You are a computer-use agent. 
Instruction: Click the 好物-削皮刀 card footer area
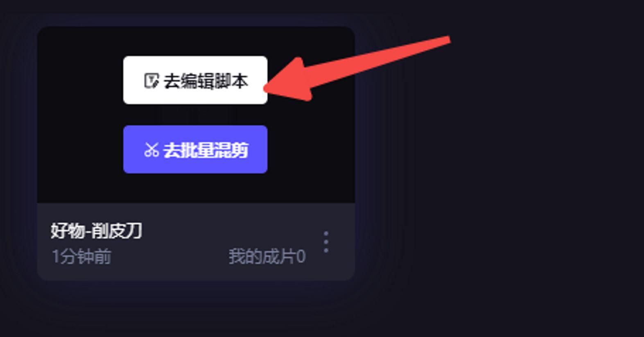point(196,242)
